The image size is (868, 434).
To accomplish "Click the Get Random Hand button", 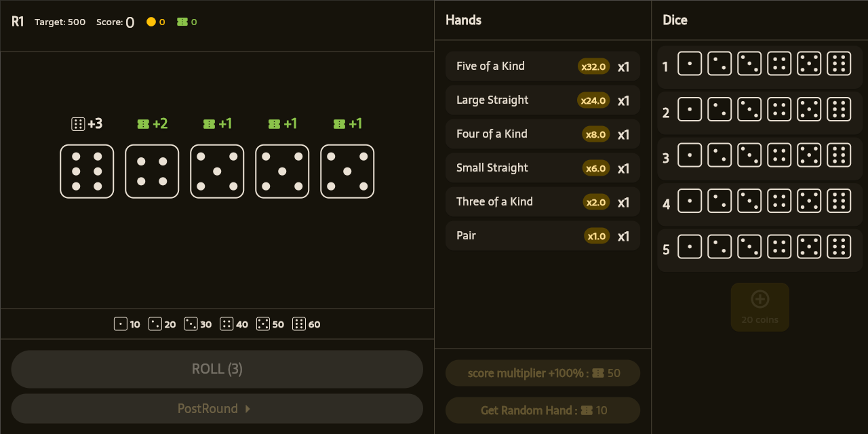I will [x=542, y=410].
